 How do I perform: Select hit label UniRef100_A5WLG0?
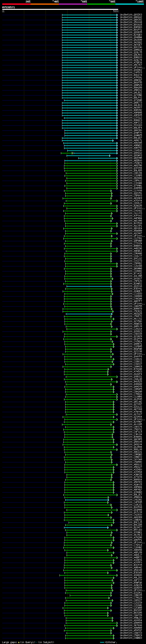pyautogui.click(x=131, y=618)
